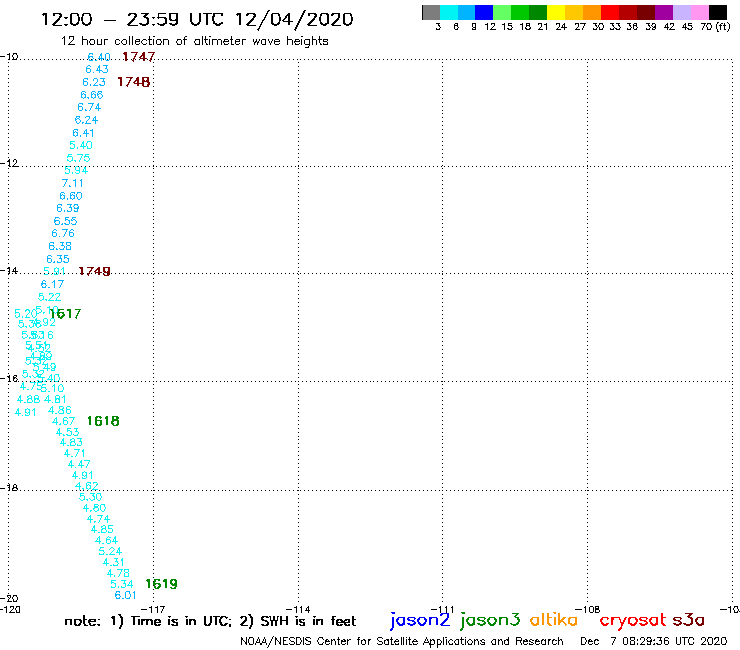Click the wave height value '6.24'
Viewport: 740px width, 650px height.
coord(86,120)
